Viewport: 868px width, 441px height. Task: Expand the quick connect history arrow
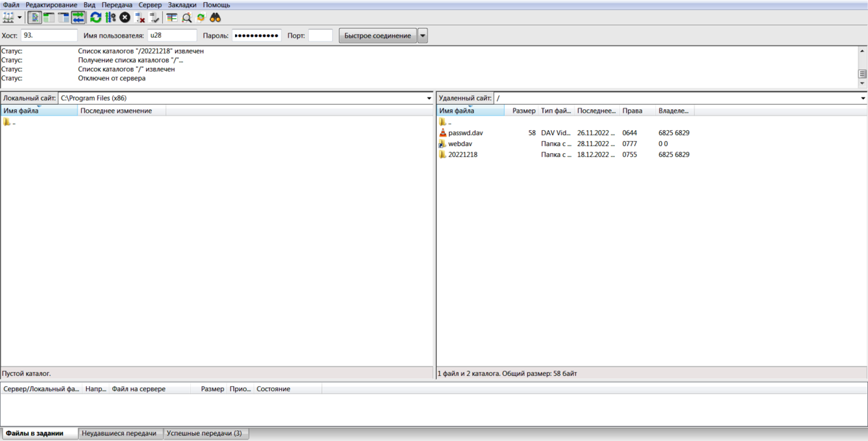(x=422, y=35)
